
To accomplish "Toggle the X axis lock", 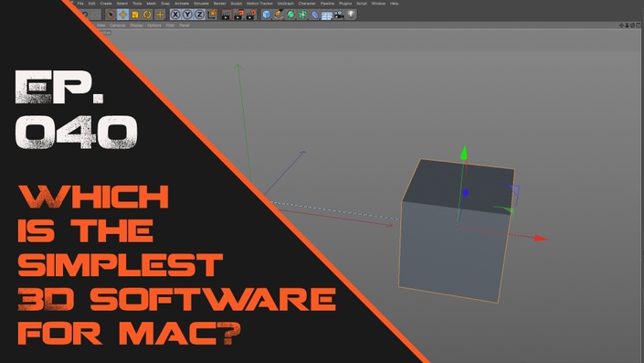I will click(x=175, y=15).
